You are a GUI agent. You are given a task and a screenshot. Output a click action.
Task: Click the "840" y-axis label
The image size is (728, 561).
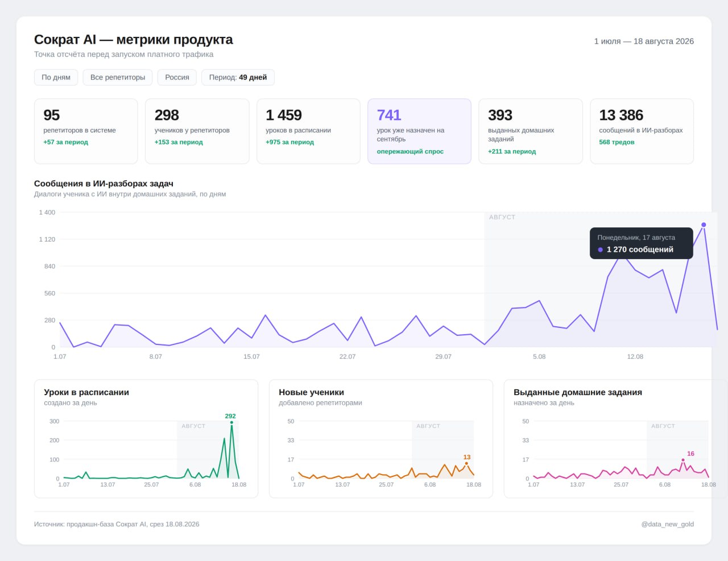tap(50, 267)
